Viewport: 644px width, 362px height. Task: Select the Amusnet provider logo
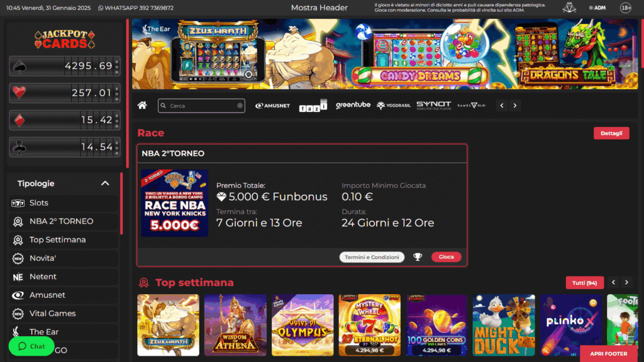click(x=273, y=106)
